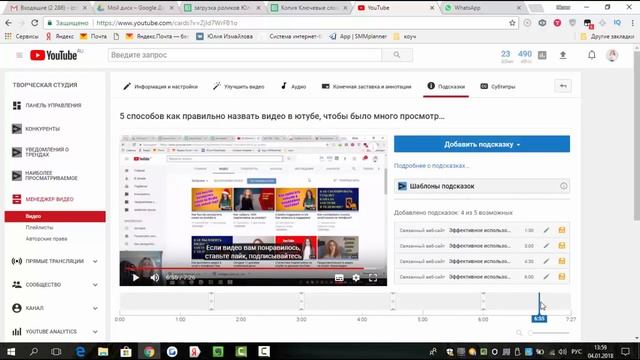The image size is (640, 360).
Task: Edit the card set at 6:00
Action: click(x=547, y=277)
